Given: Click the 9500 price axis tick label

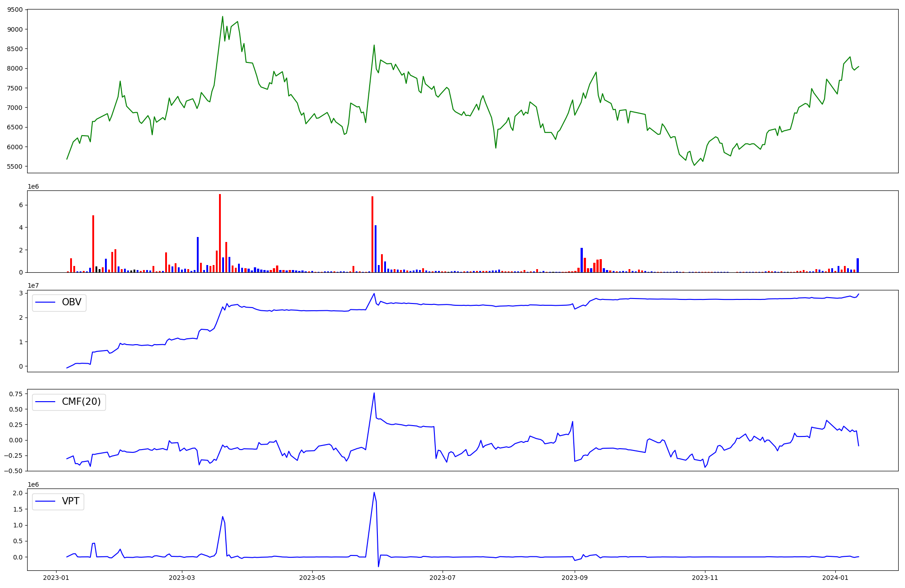Looking at the screenshot, I should click(15, 9).
